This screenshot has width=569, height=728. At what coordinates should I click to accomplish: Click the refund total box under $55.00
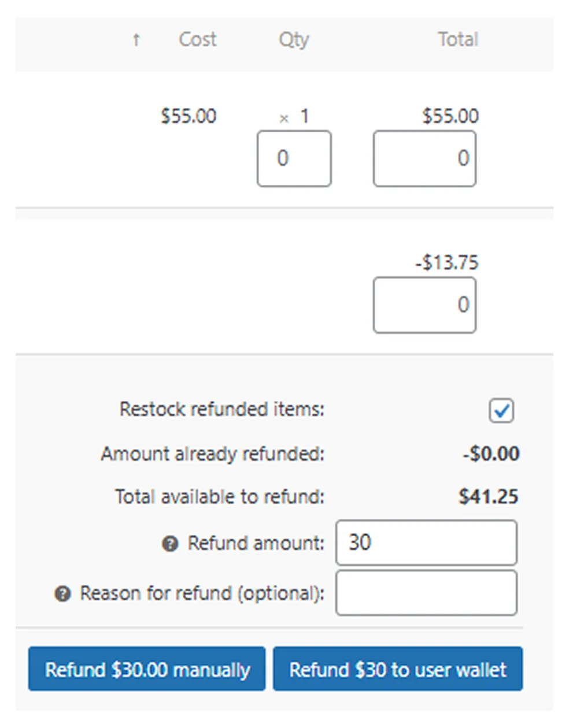pos(424,158)
